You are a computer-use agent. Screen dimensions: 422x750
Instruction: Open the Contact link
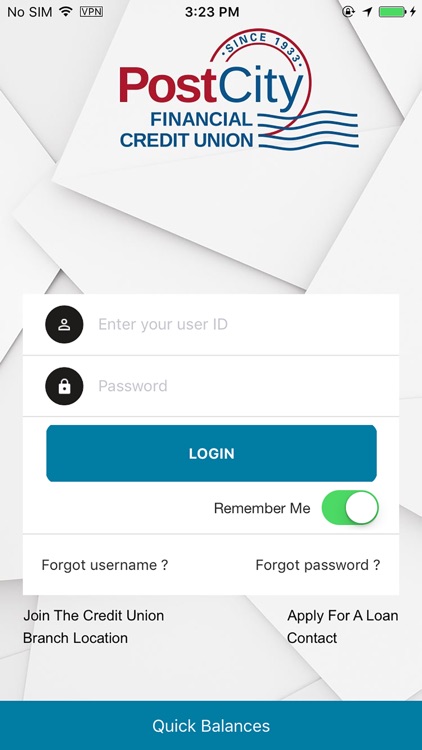pyautogui.click(x=312, y=638)
